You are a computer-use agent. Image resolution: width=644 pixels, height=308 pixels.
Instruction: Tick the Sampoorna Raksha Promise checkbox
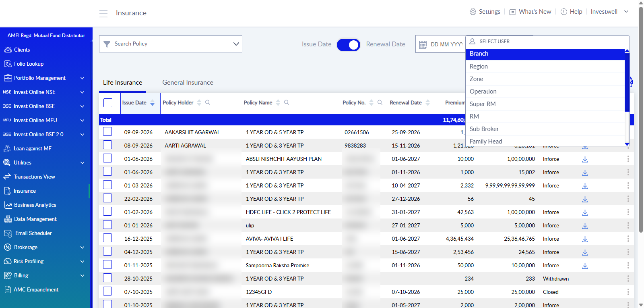click(107, 265)
